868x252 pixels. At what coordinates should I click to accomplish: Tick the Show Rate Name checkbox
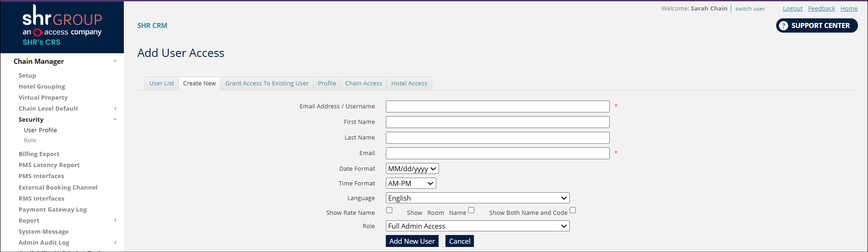pyautogui.click(x=389, y=210)
